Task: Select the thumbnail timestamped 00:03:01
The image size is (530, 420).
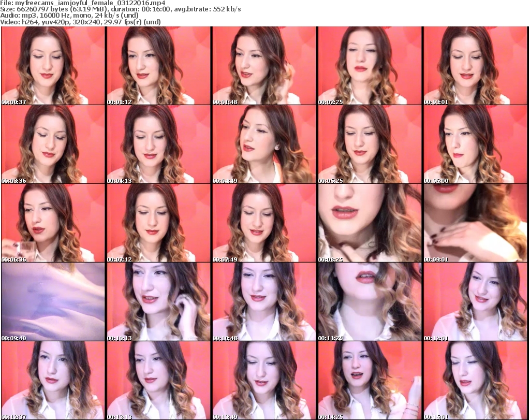Action: coord(475,66)
